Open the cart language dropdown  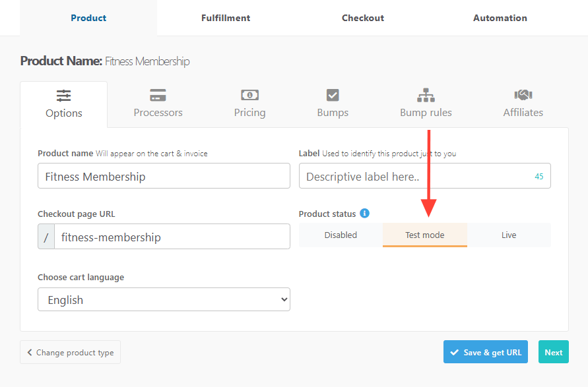(x=164, y=299)
